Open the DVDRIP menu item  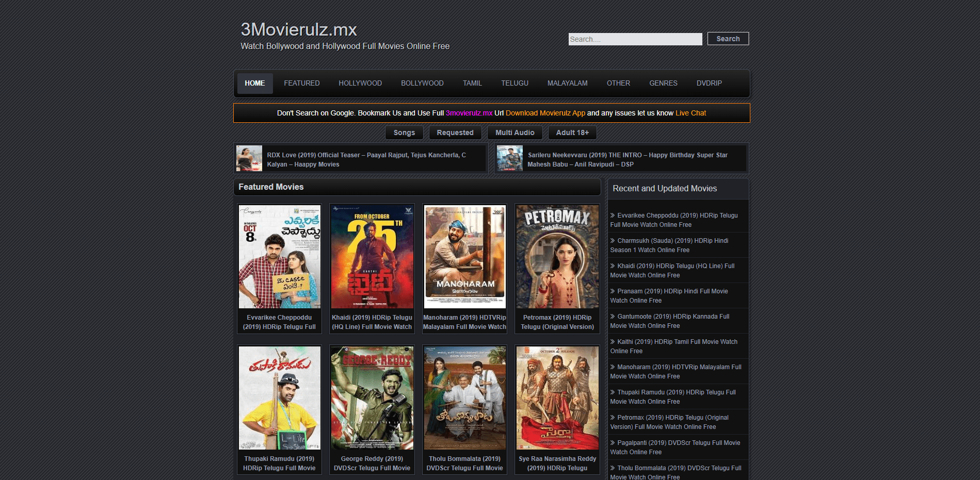709,83
